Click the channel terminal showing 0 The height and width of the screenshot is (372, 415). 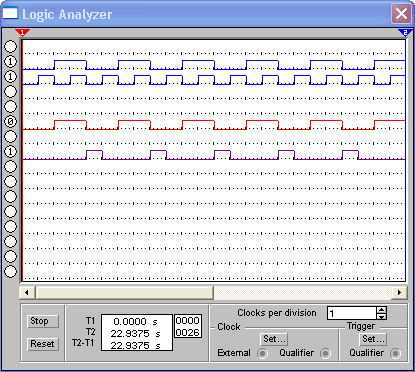coord(10,121)
